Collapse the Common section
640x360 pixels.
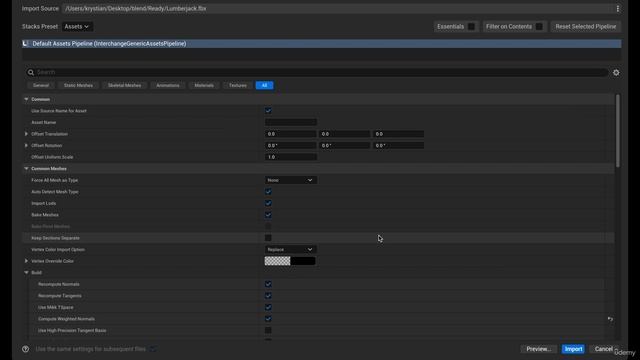click(26, 99)
